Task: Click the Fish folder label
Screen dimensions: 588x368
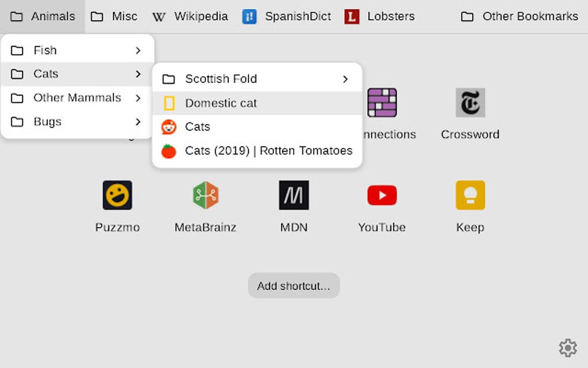Action: click(x=45, y=50)
